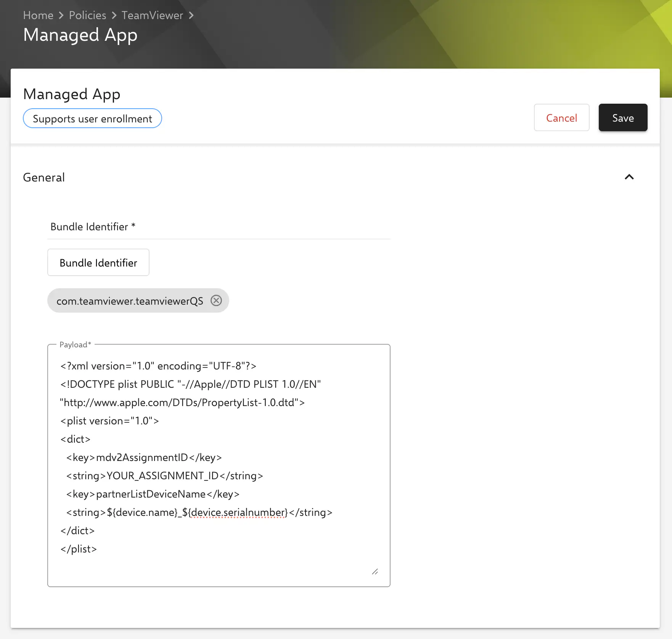The height and width of the screenshot is (639, 672).
Task: Place cursor on the YOUR_ASSIGNMENT_ID string
Action: point(164,476)
